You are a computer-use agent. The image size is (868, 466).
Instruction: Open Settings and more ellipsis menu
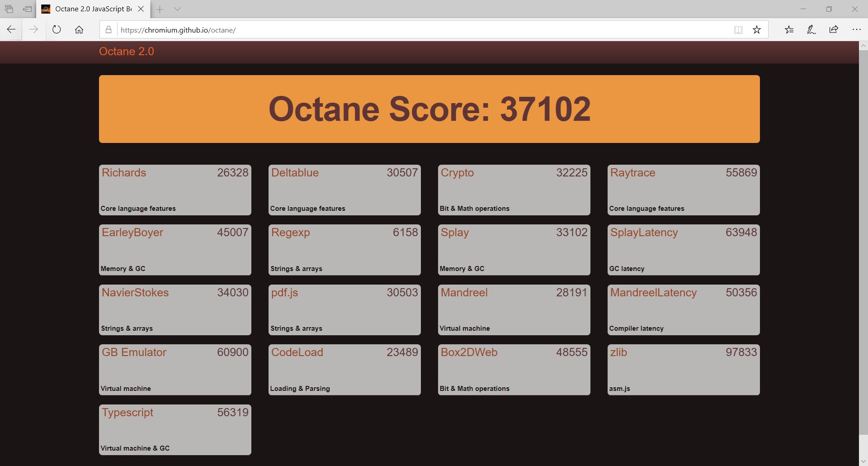pyautogui.click(x=857, y=30)
